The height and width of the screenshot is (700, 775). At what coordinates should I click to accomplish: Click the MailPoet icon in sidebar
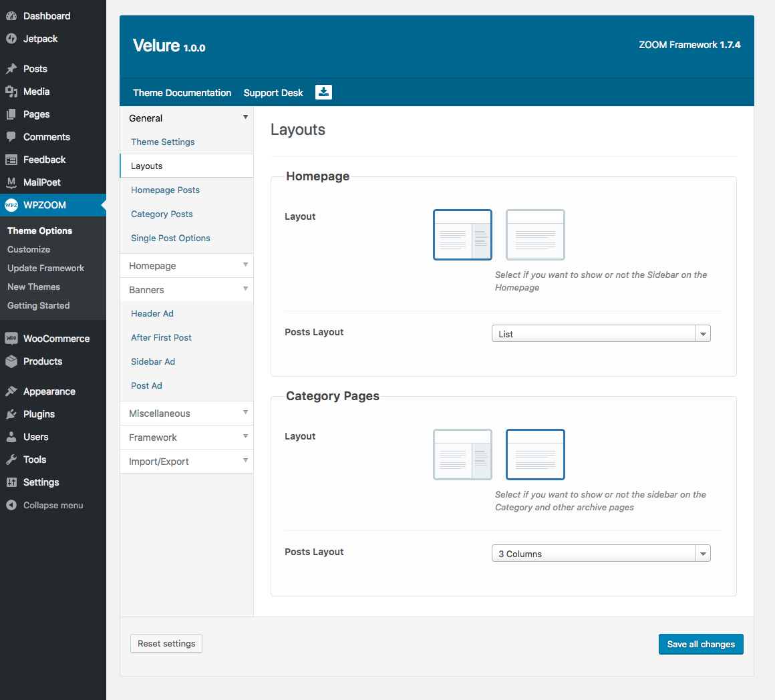(x=11, y=182)
